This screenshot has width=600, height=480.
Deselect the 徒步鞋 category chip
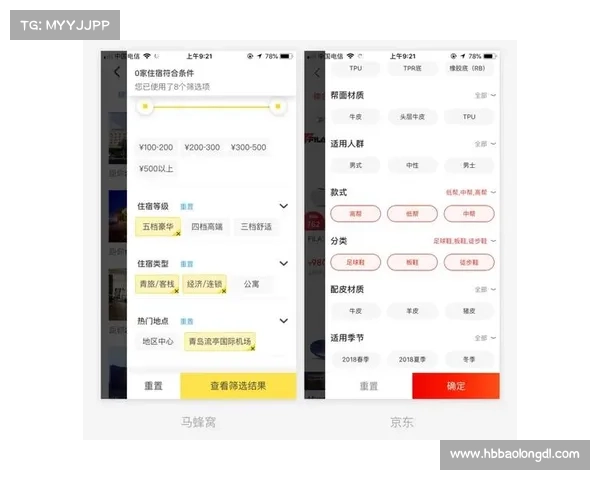[x=469, y=262]
